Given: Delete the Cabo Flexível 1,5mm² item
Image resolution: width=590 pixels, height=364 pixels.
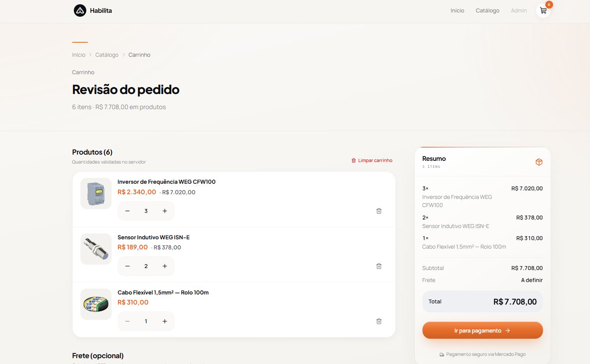Looking at the screenshot, I should (x=379, y=321).
